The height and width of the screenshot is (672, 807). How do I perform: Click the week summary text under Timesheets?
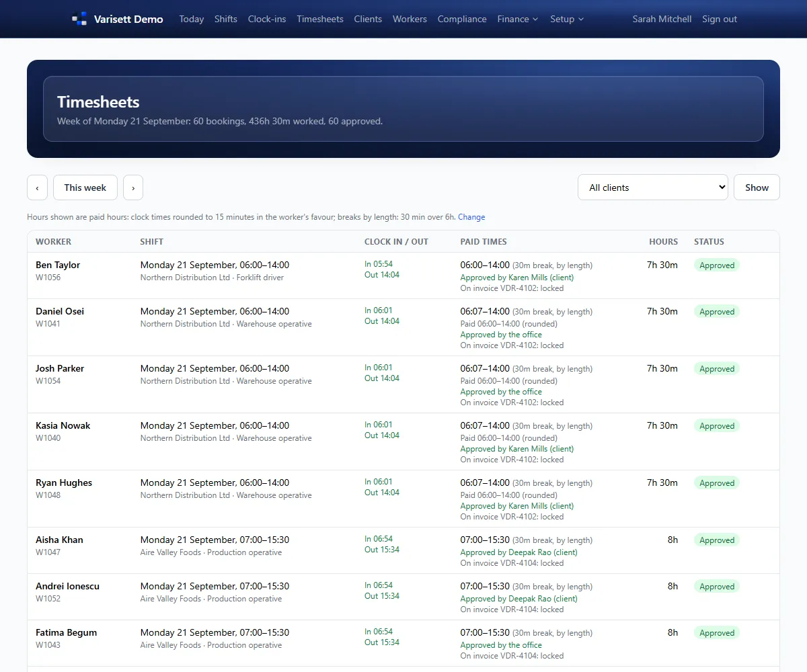click(x=220, y=122)
